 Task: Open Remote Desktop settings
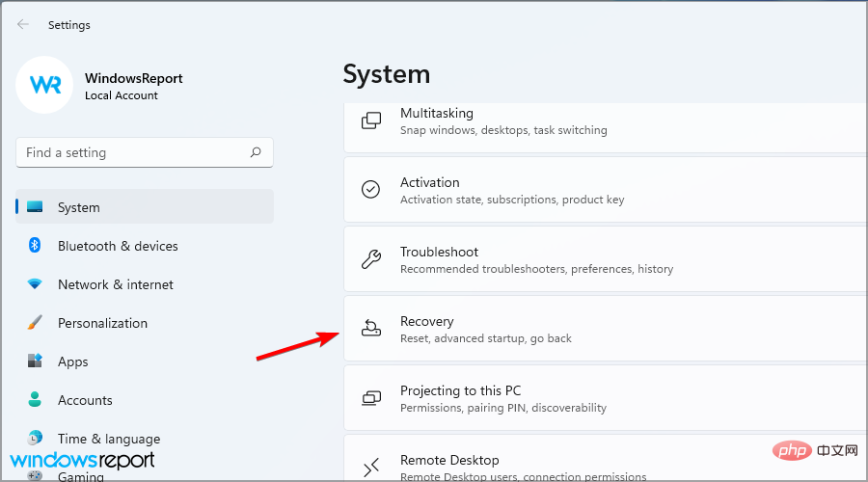[606, 458]
